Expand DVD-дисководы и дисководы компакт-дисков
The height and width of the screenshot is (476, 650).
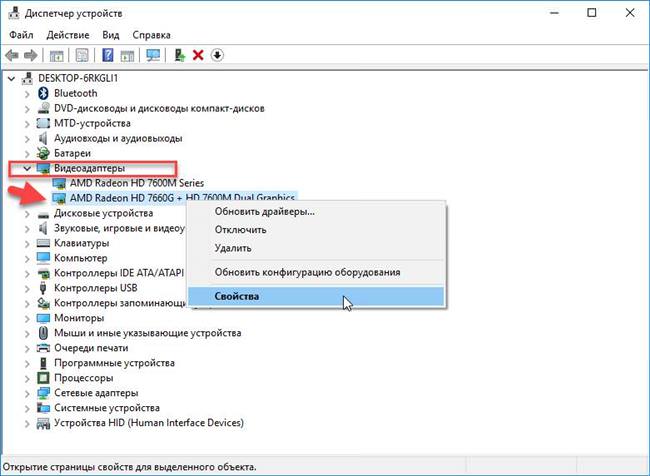click(27, 109)
